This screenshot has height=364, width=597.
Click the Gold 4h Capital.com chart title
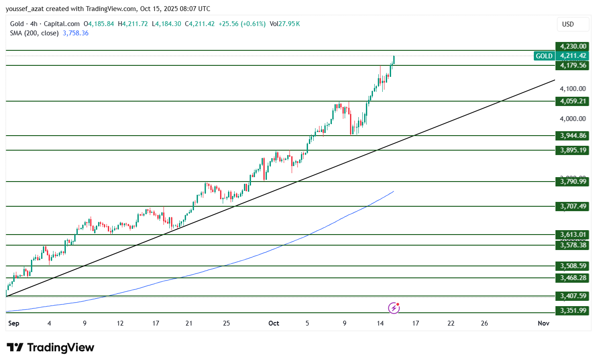pyautogui.click(x=45, y=24)
